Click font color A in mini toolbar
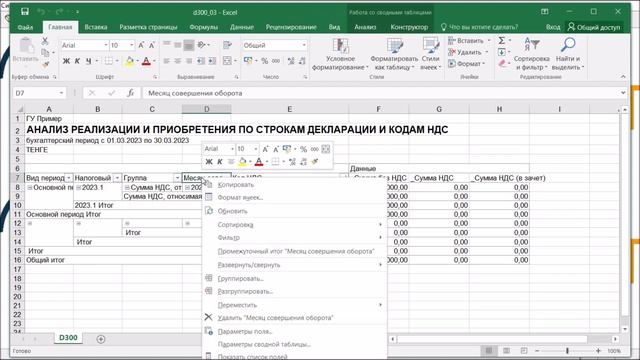640x360 pixels. [258, 162]
